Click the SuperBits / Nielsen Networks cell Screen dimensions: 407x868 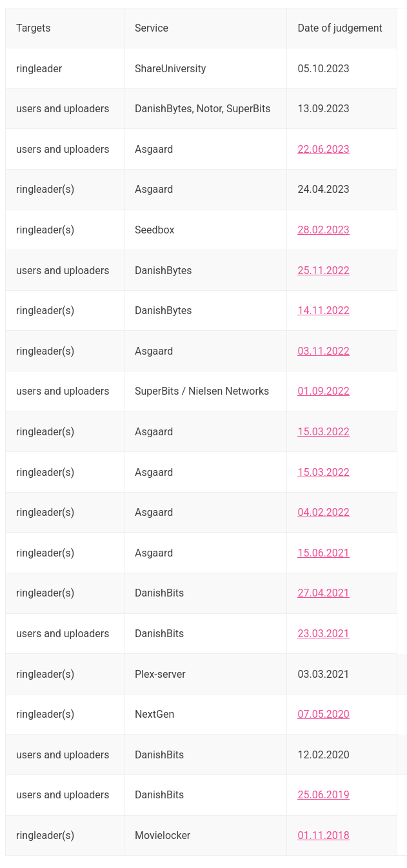point(201,391)
